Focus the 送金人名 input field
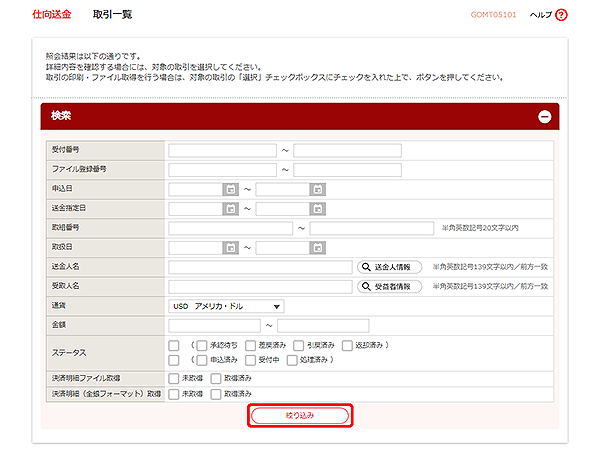 pos(260,267)
